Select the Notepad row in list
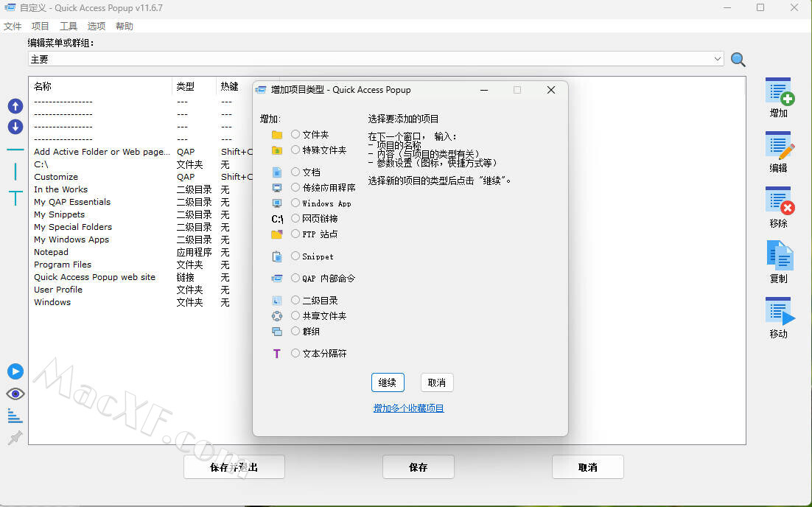This screenshot has width=812, height=507. [x=51, y=252]
